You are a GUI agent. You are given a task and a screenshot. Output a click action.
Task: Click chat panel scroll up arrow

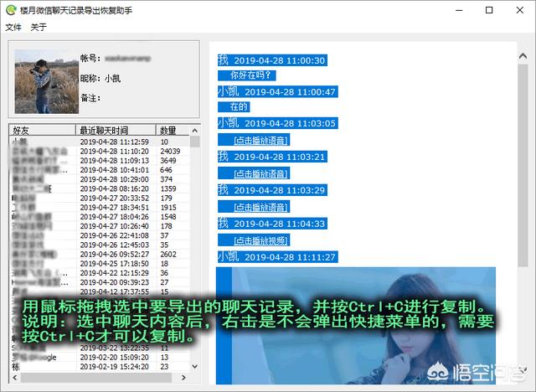point(523,56)
